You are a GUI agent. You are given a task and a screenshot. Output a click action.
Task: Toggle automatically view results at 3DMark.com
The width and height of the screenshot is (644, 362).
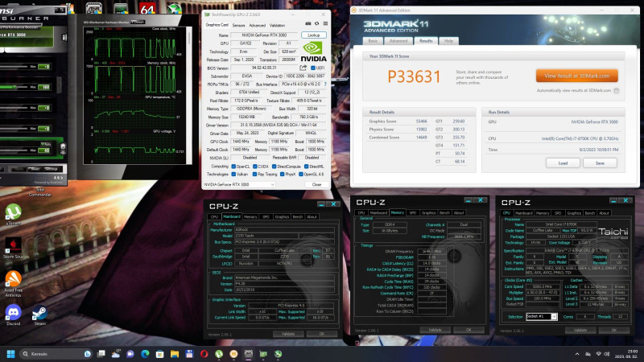pyautogui.click(x=617, y=91)
